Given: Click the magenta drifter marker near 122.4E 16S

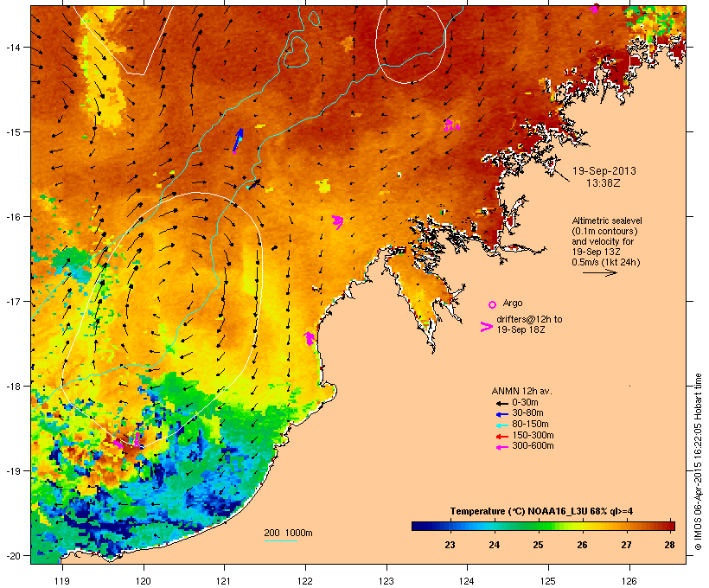Looking at the screenshot, I should point(338,221).
